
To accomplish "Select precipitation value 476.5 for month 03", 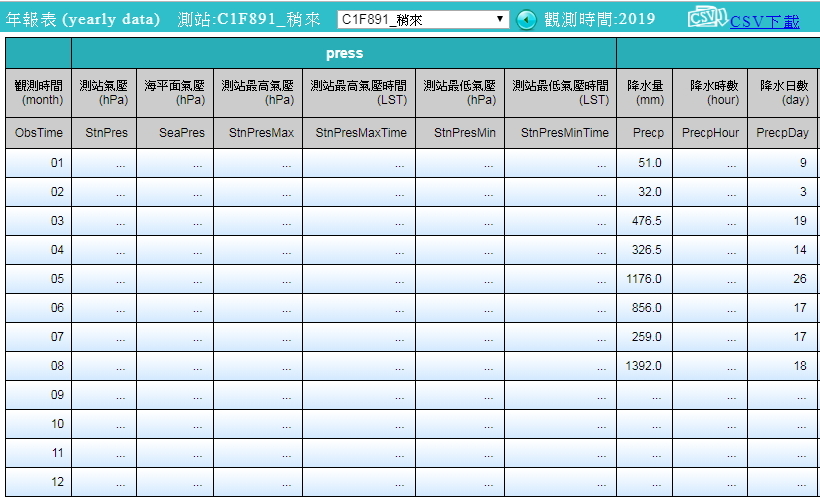I will 644,221.
